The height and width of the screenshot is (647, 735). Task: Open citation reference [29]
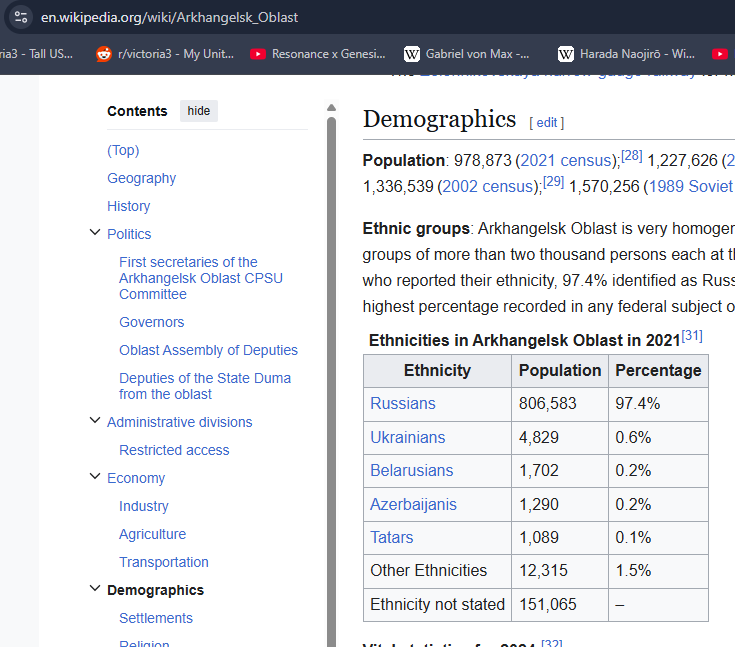coord(554,181)
